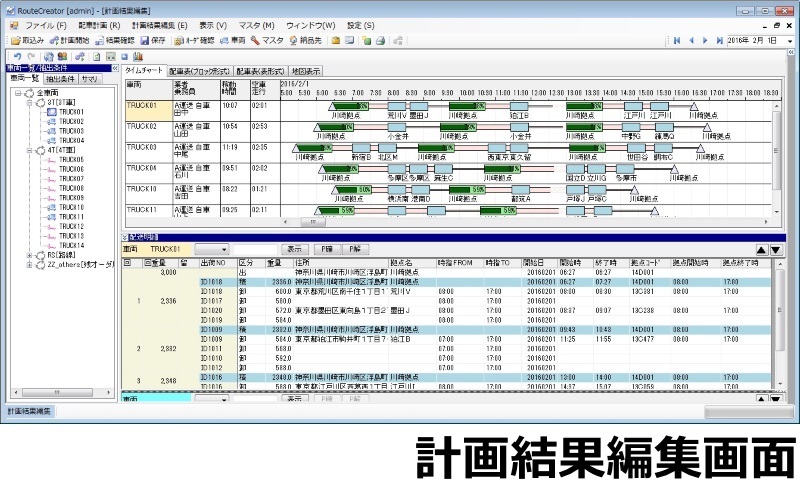Open 納品先 delivery destination icon
This screenshot has height=500, width=800.
click(x=293, y=40)
